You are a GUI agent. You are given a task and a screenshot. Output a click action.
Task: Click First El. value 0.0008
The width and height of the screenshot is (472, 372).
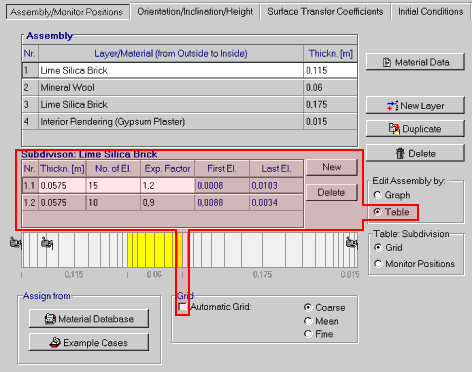(222, 186)
